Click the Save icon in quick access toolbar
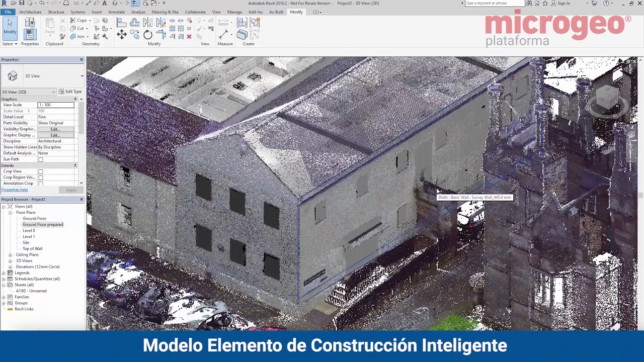644x362 pixels. coord(22,3)
